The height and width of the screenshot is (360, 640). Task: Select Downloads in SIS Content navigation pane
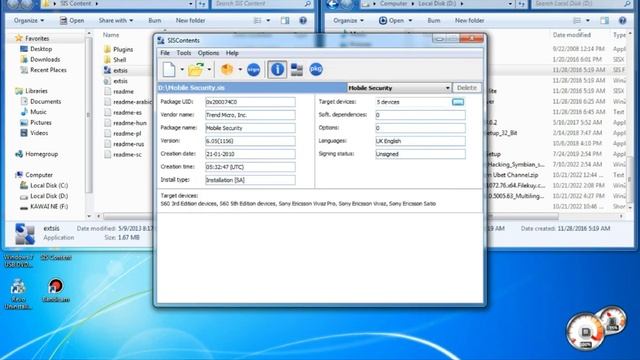tap(45, 60)
